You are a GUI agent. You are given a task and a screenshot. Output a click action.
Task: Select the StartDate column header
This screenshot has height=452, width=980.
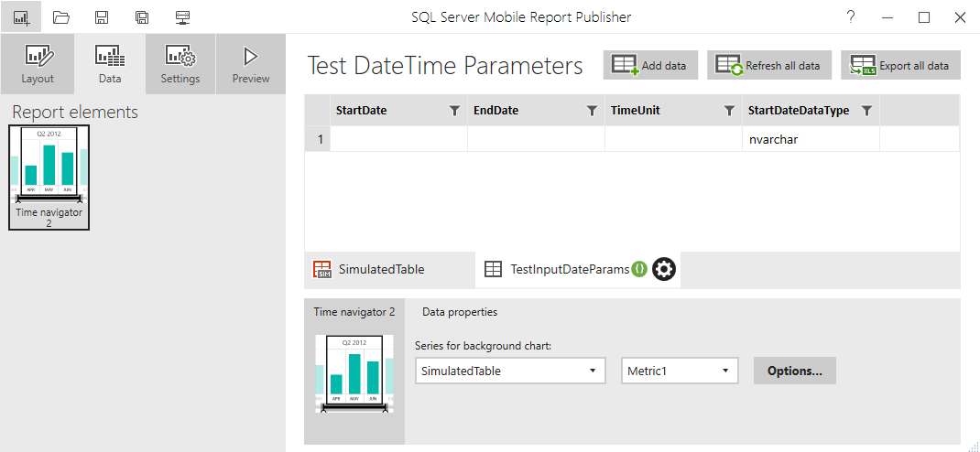coord(398,111)
